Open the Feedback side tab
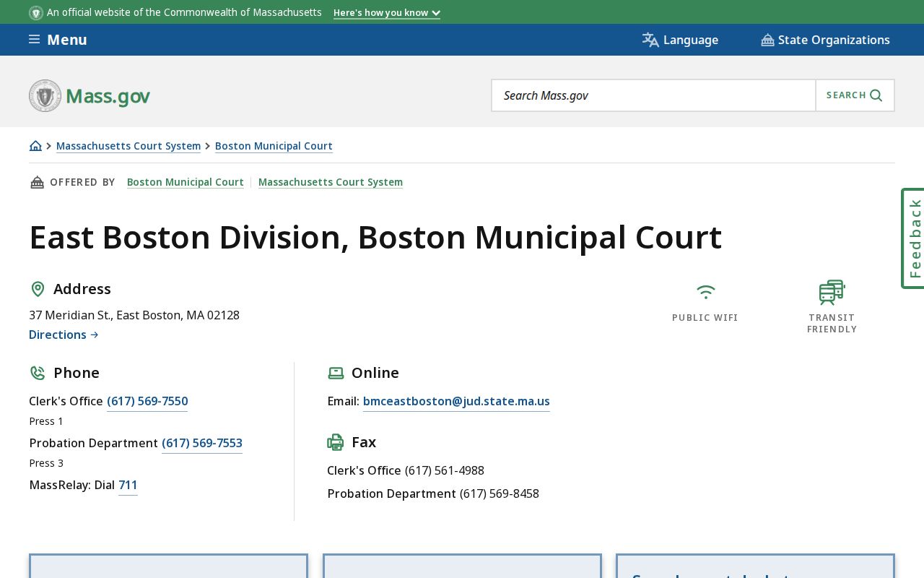This screenshot has width=924, height=578. [913, 238]
